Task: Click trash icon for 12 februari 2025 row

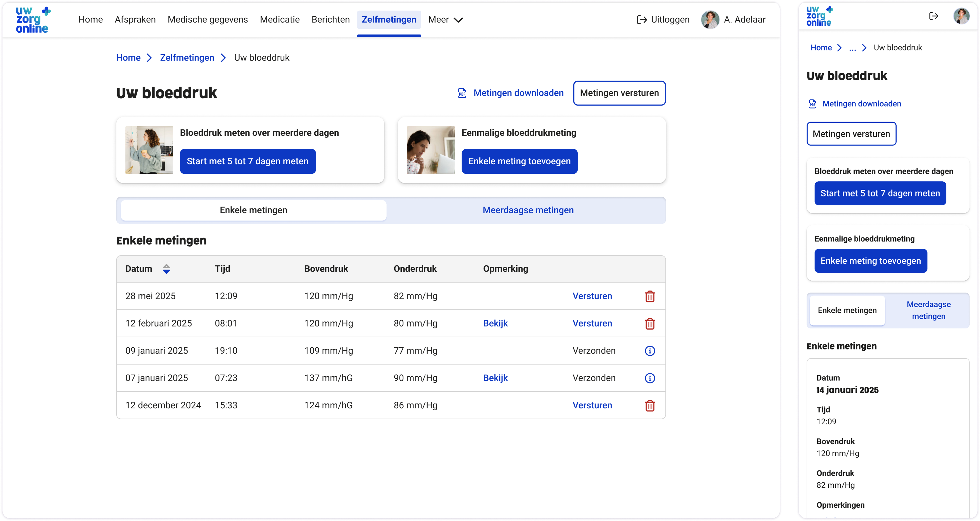Action: click(650, 324)
